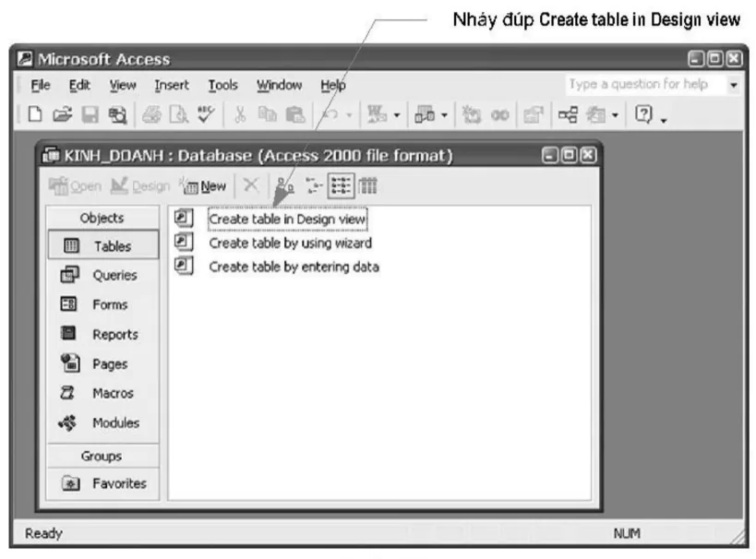The image size is (756, 559).
Task: Click the Analyze icon in the toolbar
Action: 425,114
